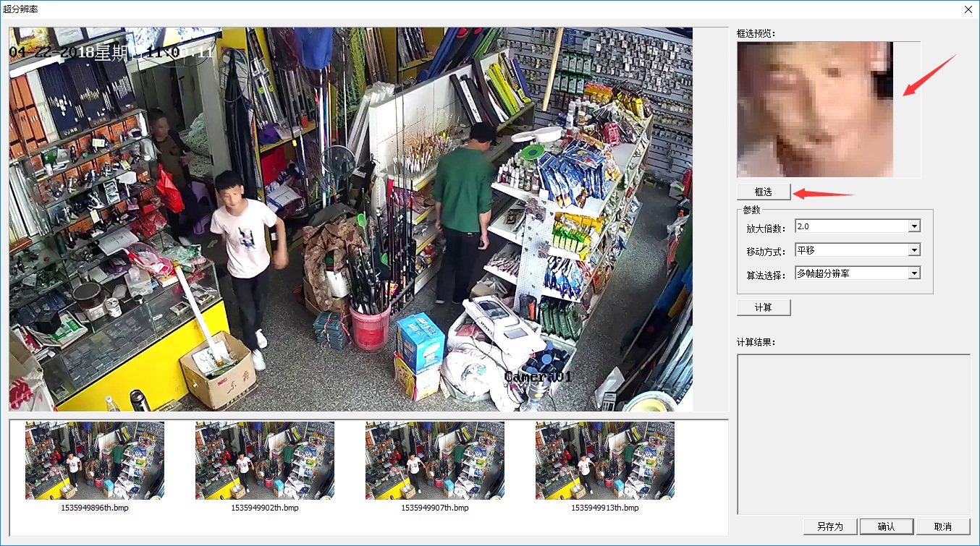
Task: Click the 另存为 save-as button
Action: (830, 526)
